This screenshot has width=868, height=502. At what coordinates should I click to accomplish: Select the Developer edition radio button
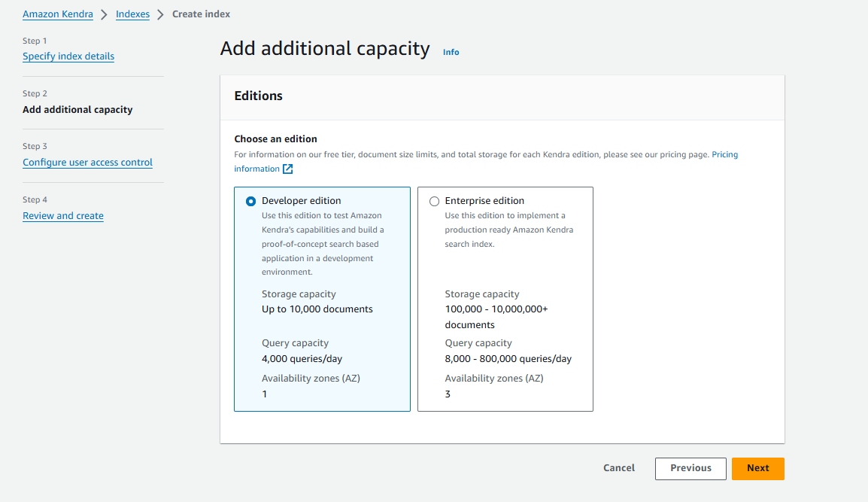[x=250, y=200]
